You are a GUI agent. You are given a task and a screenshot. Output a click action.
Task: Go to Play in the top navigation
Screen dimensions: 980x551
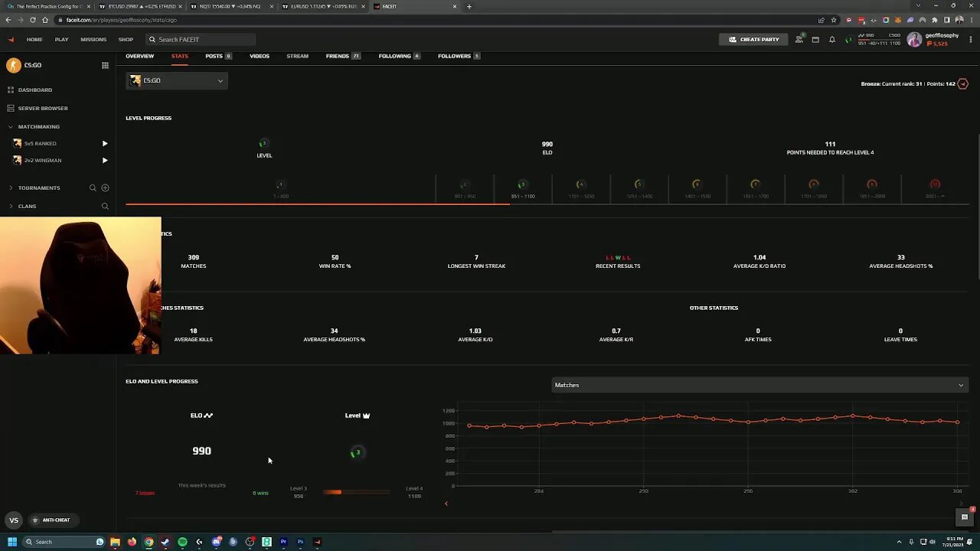[61, 39]
